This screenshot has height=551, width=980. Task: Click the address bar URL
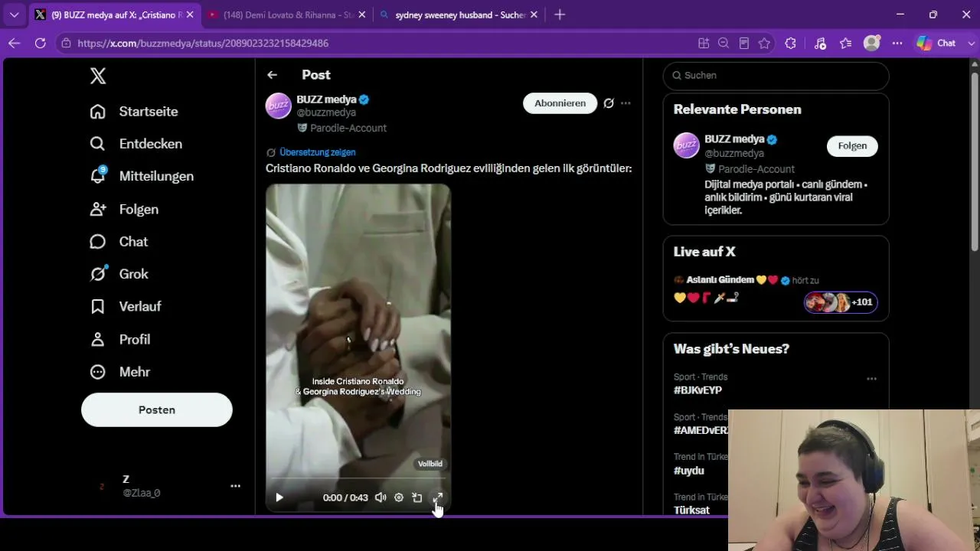(x=203, y=44)
